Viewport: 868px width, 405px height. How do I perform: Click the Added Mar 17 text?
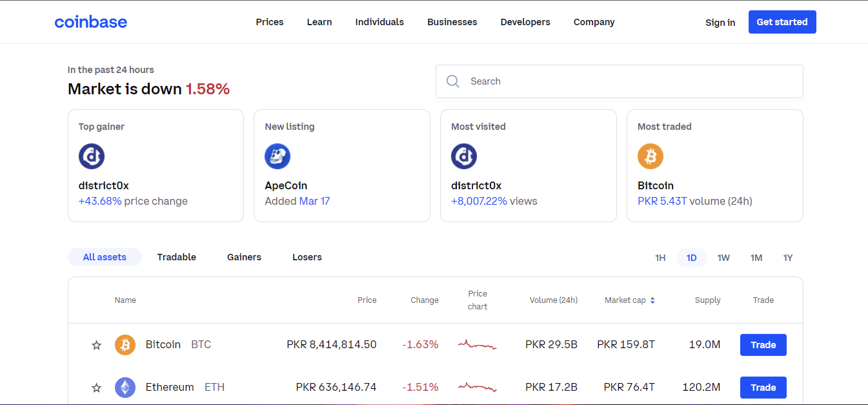coord(298,202)
